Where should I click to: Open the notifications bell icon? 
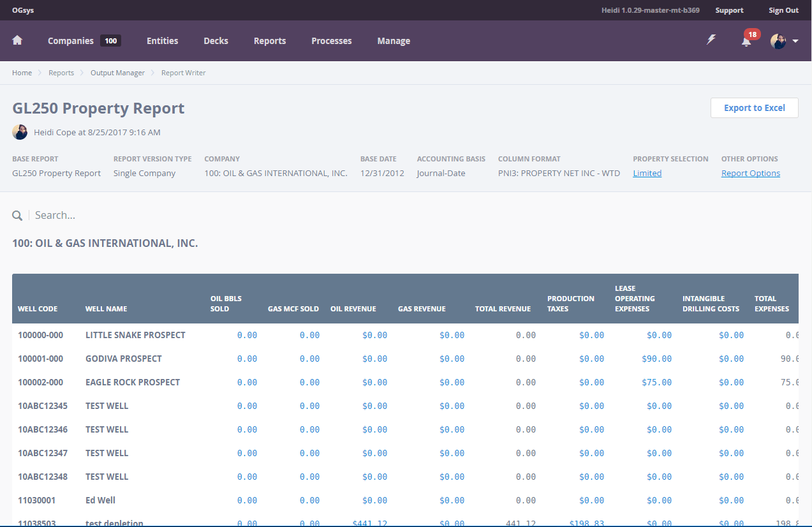click(x=746, y=41)
